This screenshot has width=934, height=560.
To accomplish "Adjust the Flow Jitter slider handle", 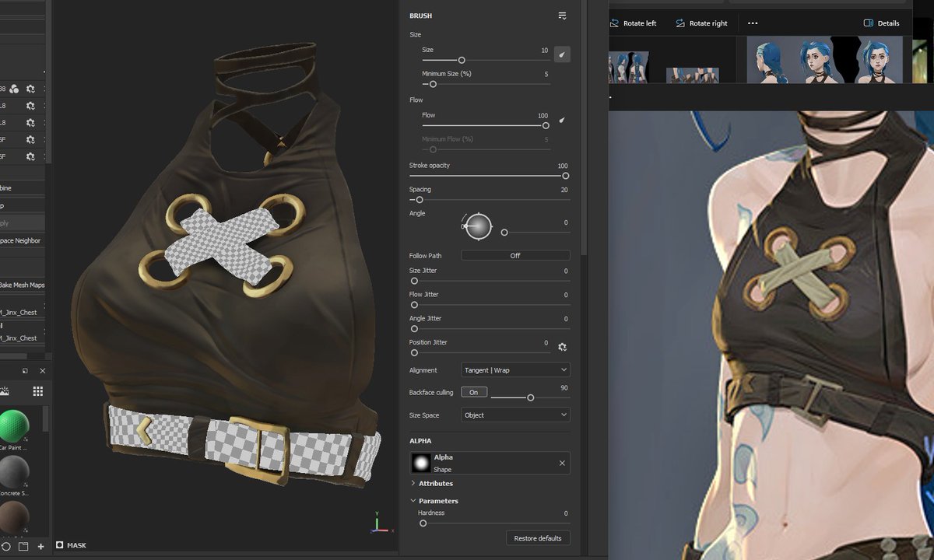I will (x=414, y=305).
